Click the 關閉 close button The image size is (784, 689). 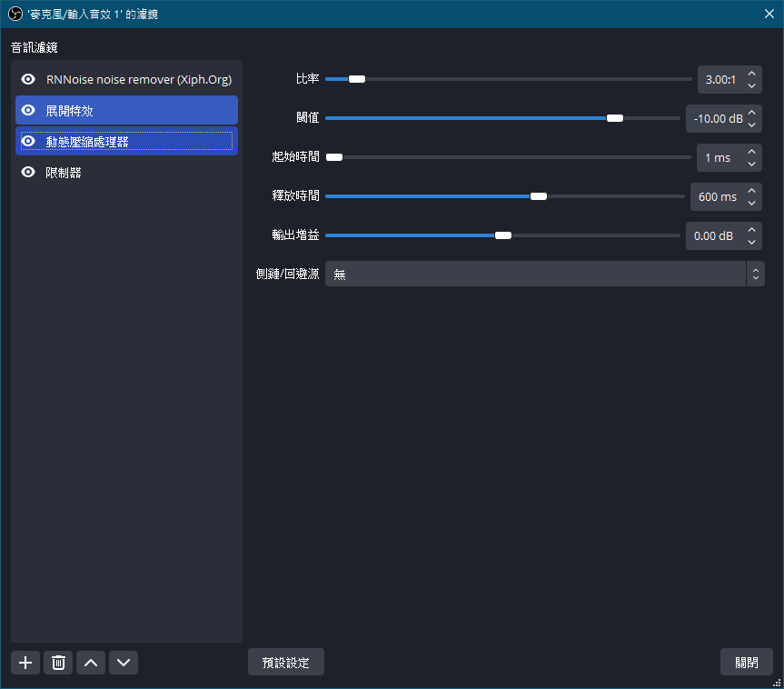pos(747,662)
